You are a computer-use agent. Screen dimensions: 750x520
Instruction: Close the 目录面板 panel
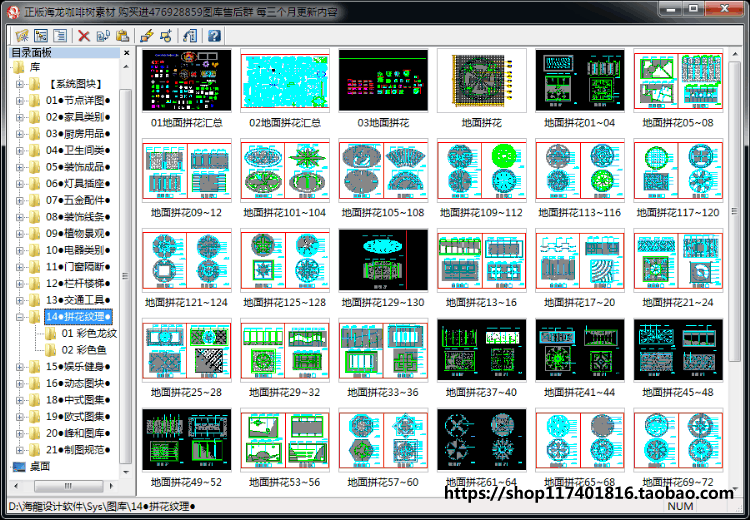click(x=126, y=53)
